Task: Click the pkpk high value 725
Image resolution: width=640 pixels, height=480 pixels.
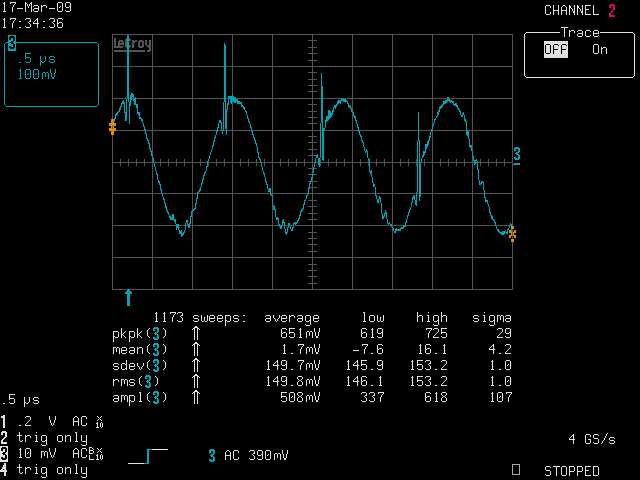Action: pyautogui.click(x=436, y=333)
